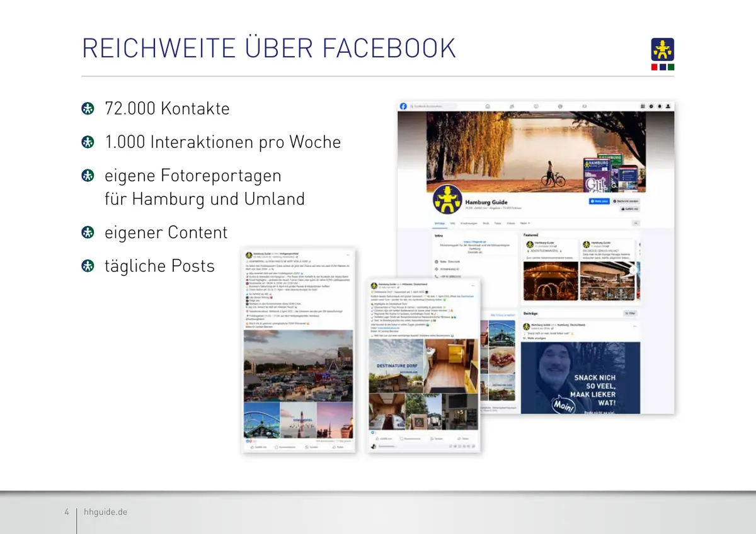Click the Facebook logo in the top bar
756x534 pixels.
(x=403, y=106)
